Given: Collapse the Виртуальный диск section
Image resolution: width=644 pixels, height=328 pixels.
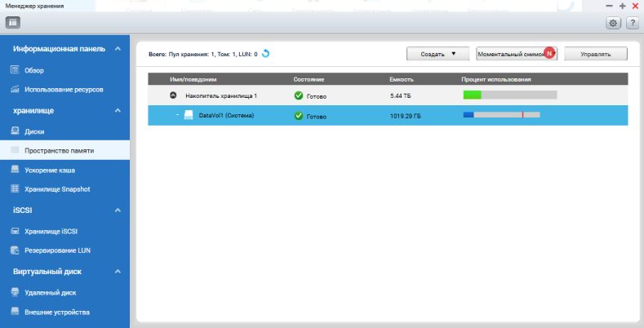Looking at the screenshot, I should (118, 272).
